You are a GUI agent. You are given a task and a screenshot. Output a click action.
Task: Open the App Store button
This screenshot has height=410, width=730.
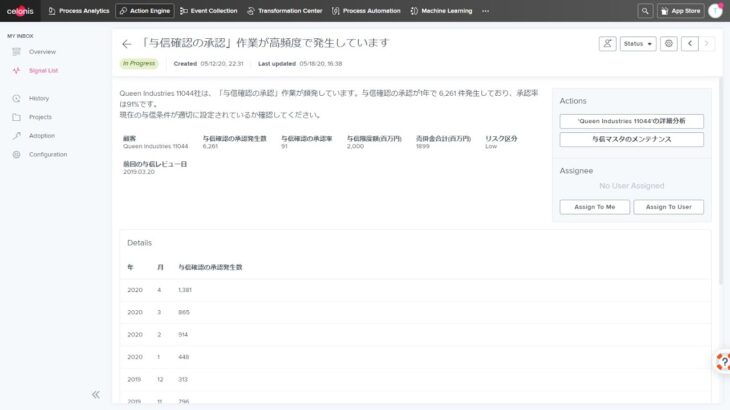(680, 11)
